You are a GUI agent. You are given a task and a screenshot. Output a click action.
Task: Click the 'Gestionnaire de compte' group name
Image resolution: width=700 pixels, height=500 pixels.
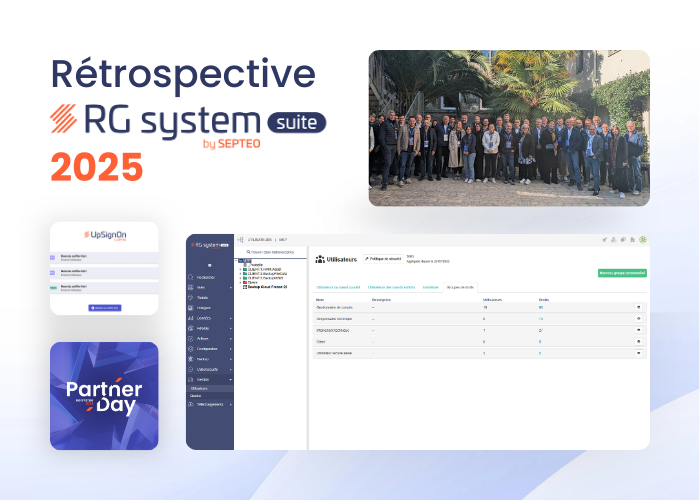(x=334, y=308)
